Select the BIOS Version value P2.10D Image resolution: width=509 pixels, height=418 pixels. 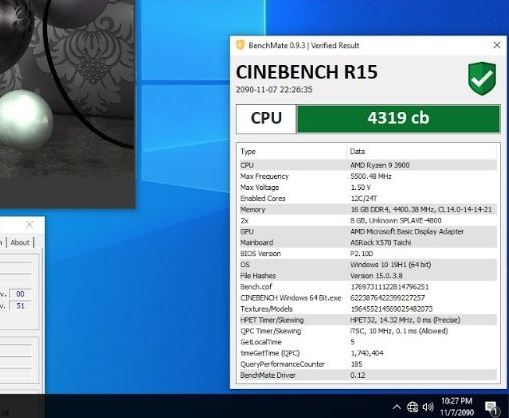(361, 253)
